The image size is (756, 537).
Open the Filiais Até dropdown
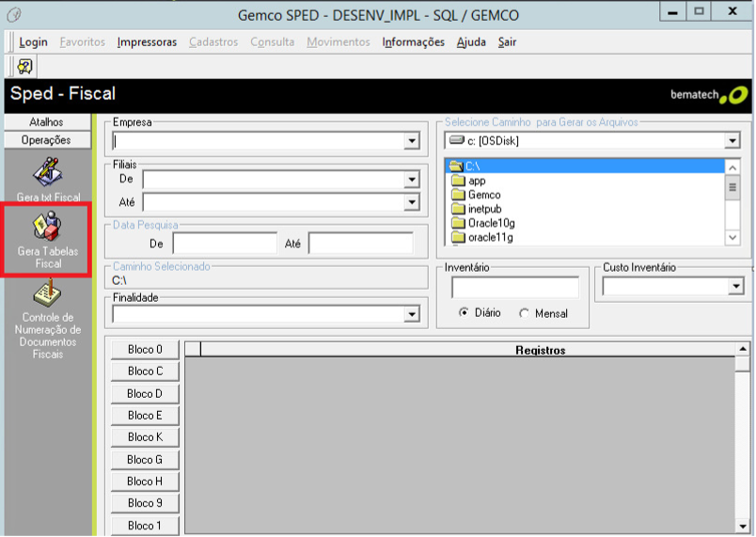click(412, 202)
